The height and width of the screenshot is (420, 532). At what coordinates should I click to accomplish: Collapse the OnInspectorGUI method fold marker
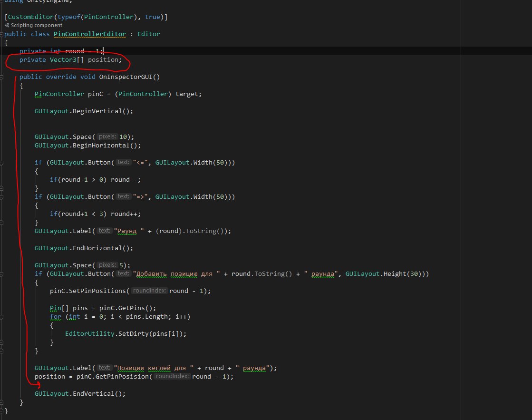coord(2,77)
